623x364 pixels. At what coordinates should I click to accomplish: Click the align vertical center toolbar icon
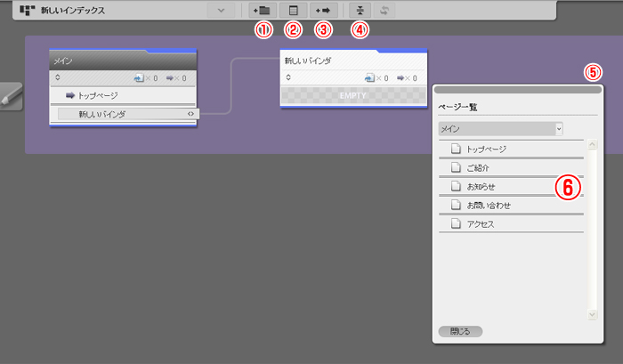pyautogui.click(x=360, y=11)
